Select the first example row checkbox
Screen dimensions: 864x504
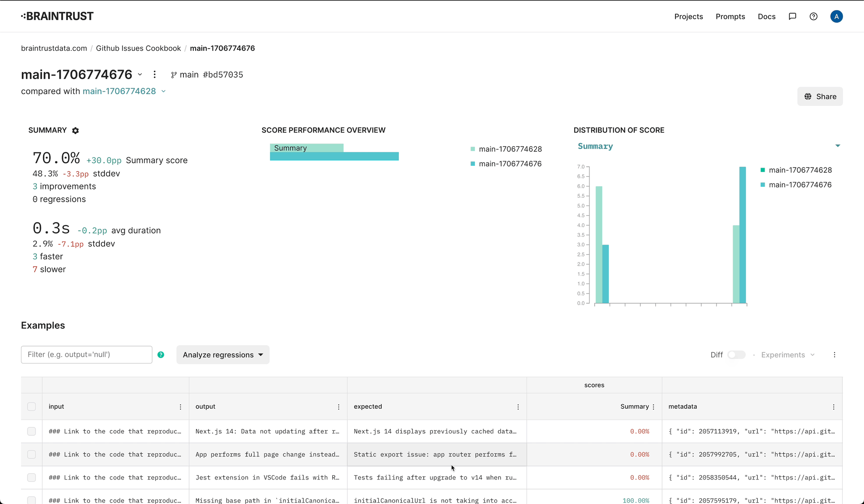[x=32, y=431]
